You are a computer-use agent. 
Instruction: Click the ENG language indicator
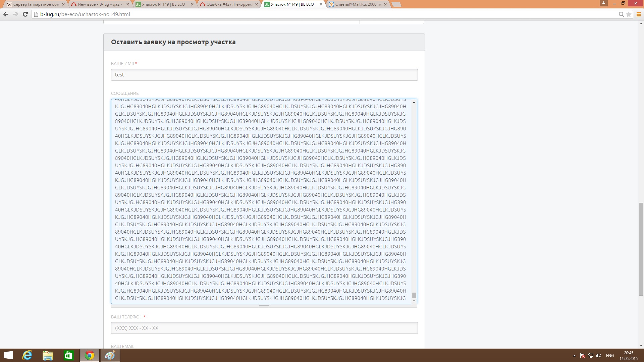coord(610,356)
